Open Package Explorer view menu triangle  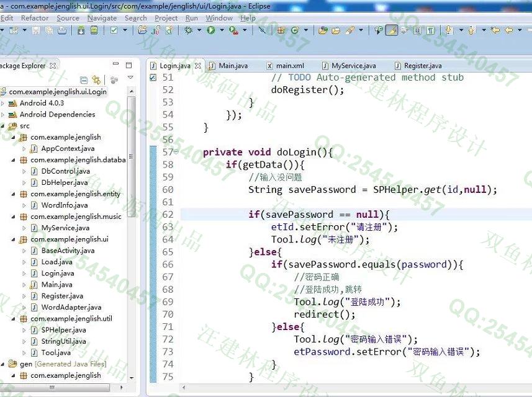130,78
